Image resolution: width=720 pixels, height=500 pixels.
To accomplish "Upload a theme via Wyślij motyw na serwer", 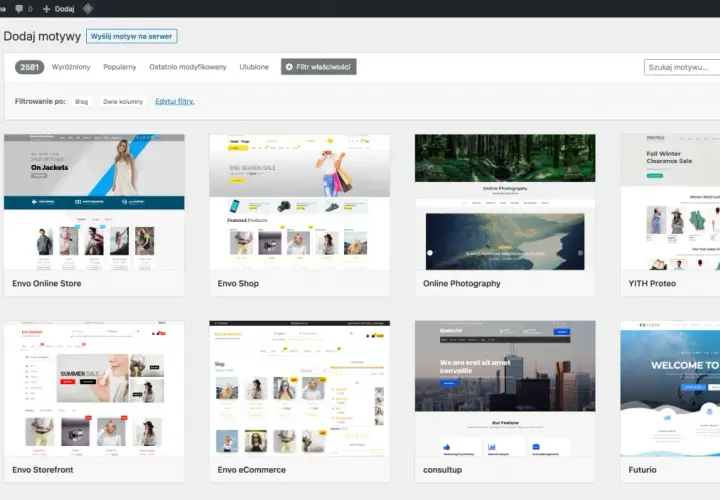I will click(131, 36).
